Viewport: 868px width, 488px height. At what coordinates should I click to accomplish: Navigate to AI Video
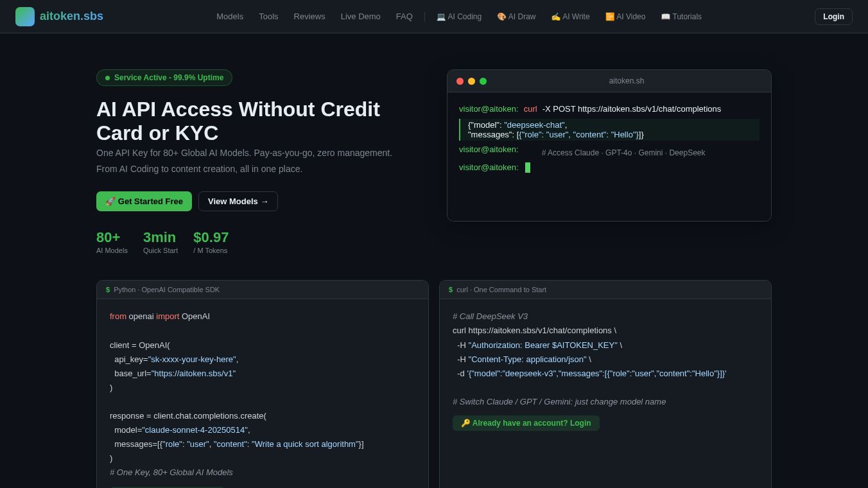coord(625,17)
